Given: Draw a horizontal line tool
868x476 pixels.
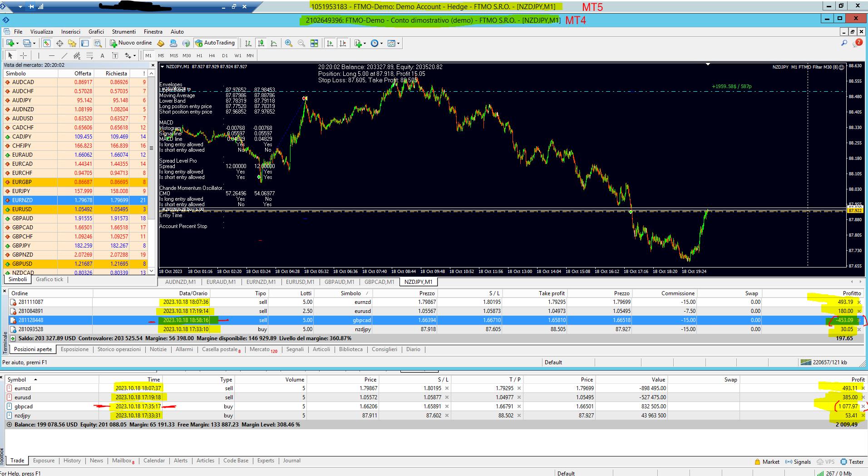Looking at the screenshot, I should 51,55.
